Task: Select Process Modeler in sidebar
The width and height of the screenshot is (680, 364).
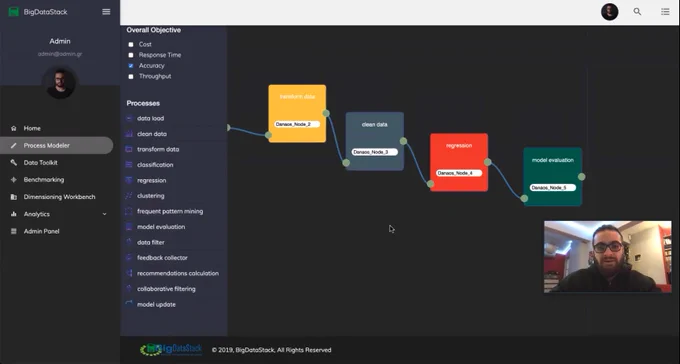Action: pos(56,145)
